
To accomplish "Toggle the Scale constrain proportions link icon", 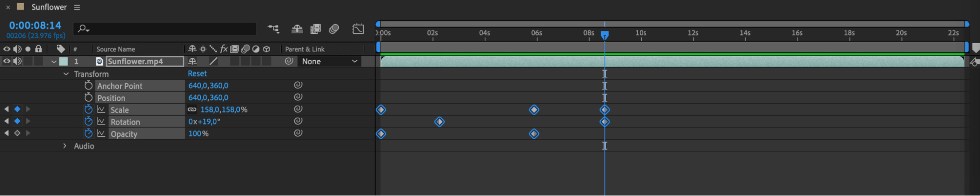I will (192, 110).
